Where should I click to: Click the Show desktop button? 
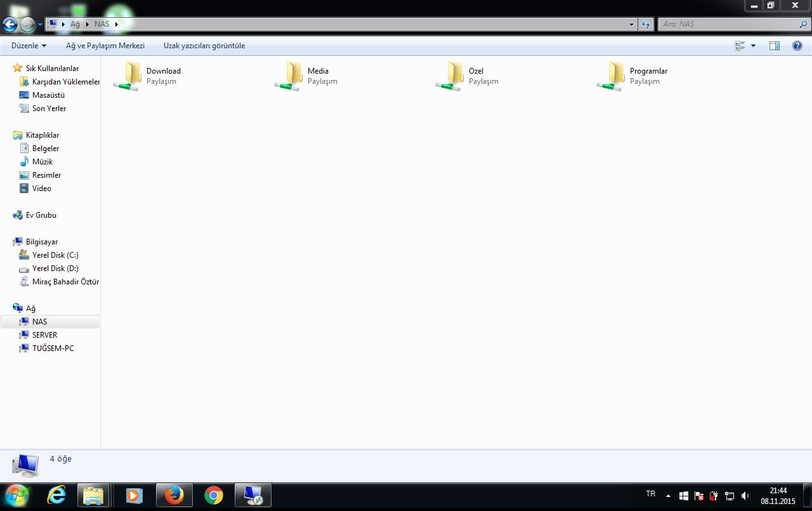pyautogui.click(x=807, y=496)
